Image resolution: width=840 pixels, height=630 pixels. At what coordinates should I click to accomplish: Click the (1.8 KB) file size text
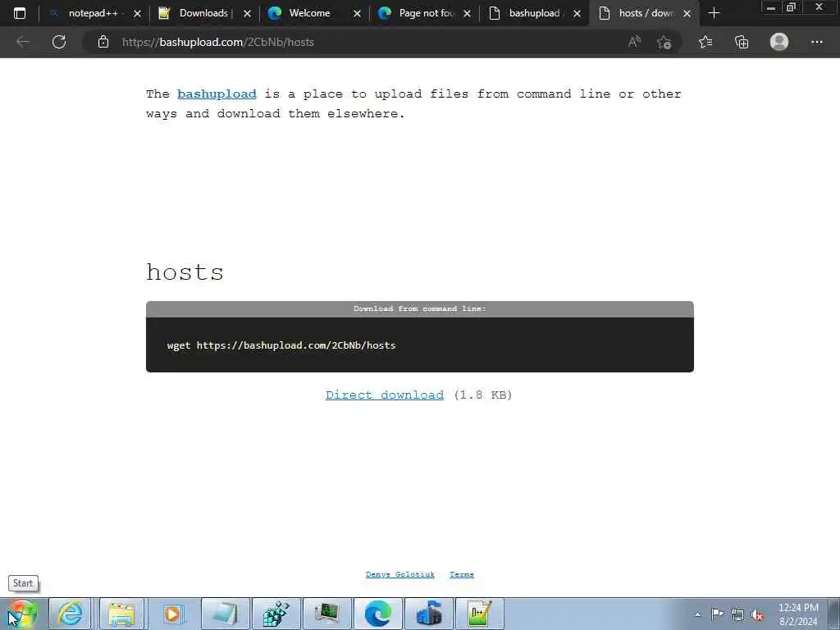(482, 395)
